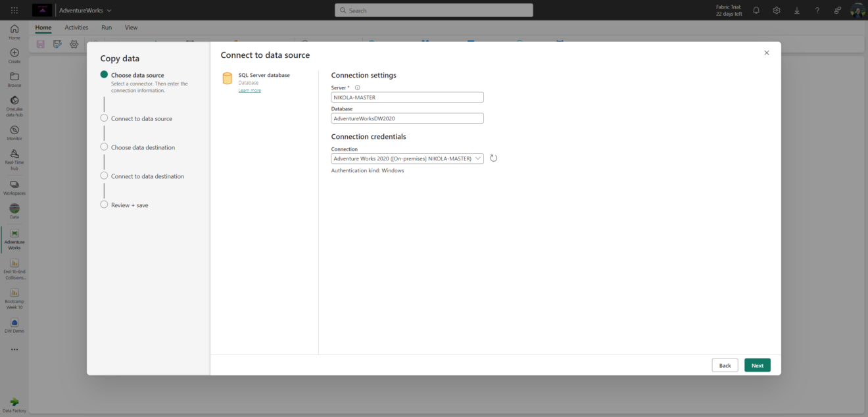Open the Monitor hub in the sidebar
868x417 pixels.
click(14, 131)
